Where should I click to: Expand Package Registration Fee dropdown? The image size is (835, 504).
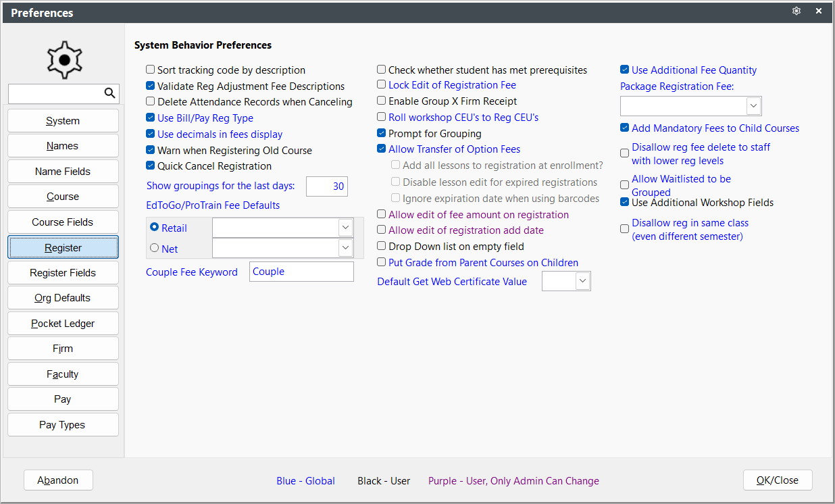point(753,106)
